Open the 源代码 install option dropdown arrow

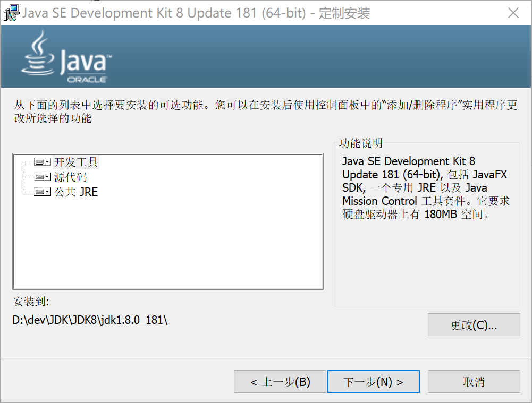click(x=48, y=177)
